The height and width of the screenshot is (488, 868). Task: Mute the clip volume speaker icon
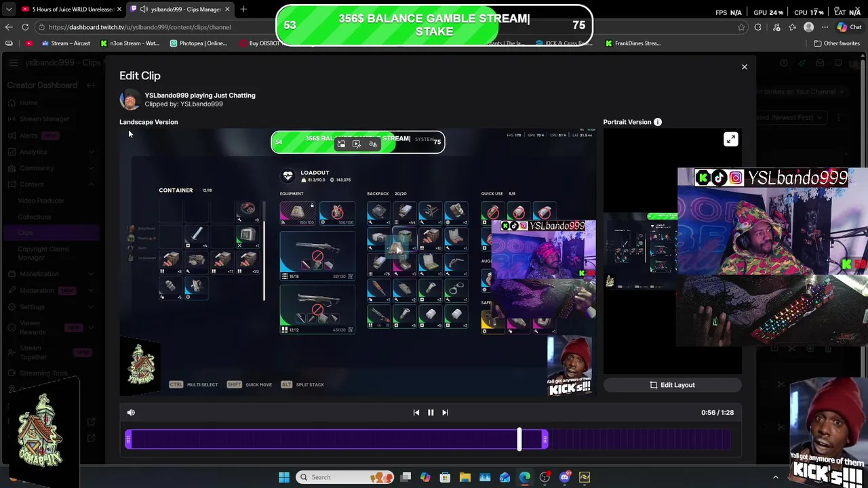tap(131, 412)
